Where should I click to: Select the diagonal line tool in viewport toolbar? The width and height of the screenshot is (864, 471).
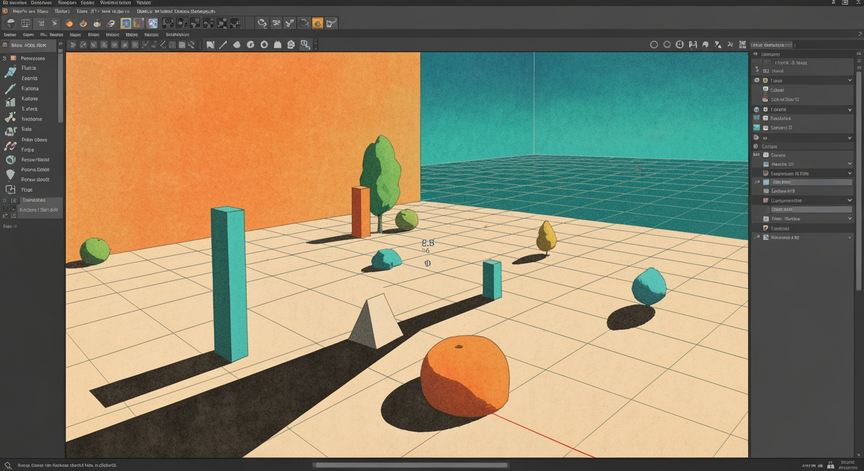pyautogui.click(x=223, y=45)
